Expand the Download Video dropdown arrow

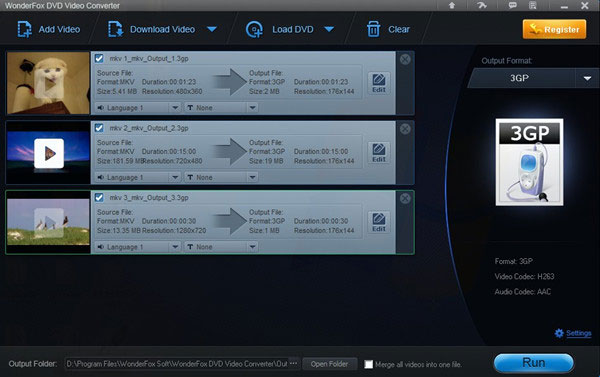[x=212, y=29]
